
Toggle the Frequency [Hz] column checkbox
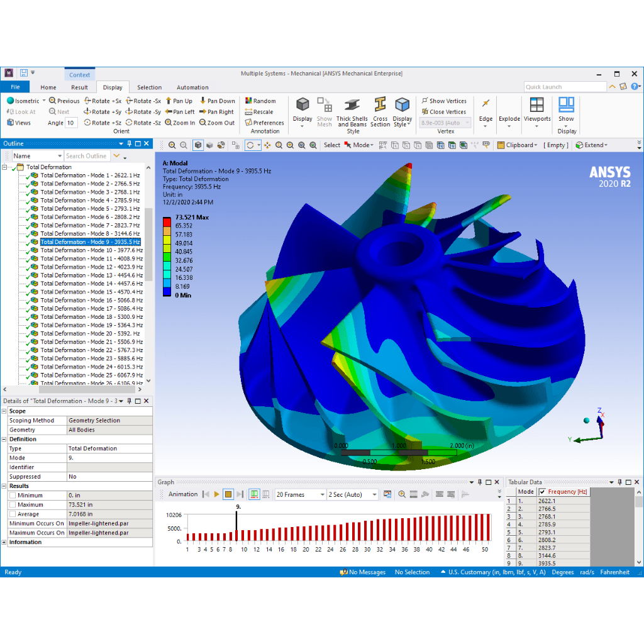[542, 492]
